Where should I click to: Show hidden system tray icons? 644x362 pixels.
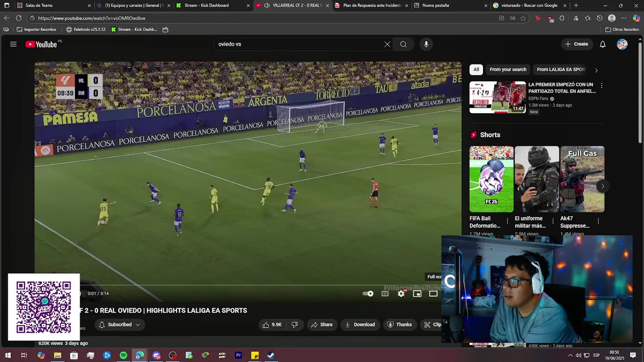[570, 355]
